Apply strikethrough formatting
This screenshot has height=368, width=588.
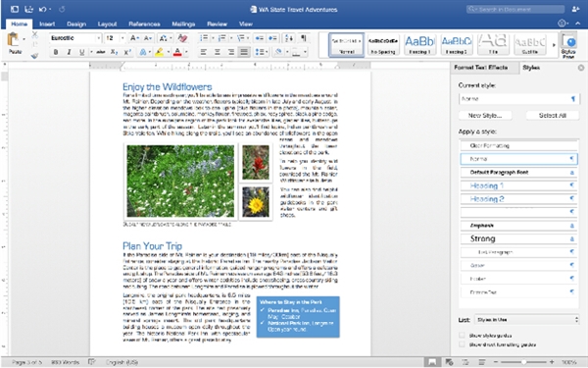(100, 52)
